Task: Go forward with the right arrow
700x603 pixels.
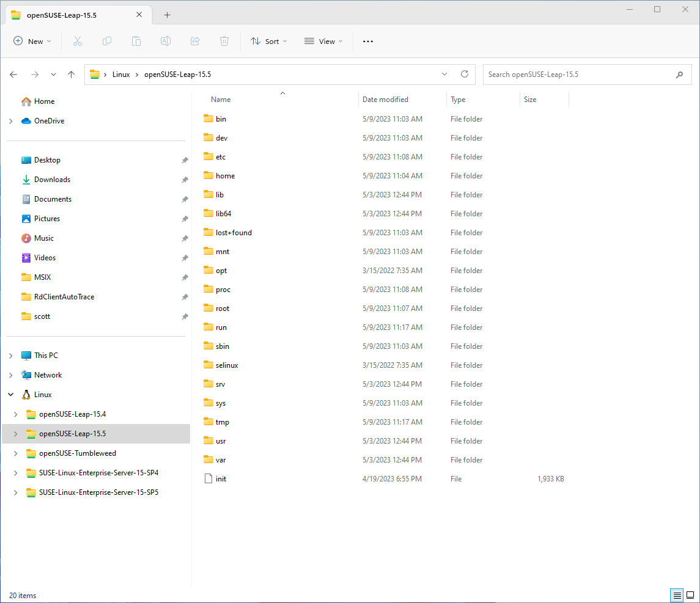Action: 34,75
